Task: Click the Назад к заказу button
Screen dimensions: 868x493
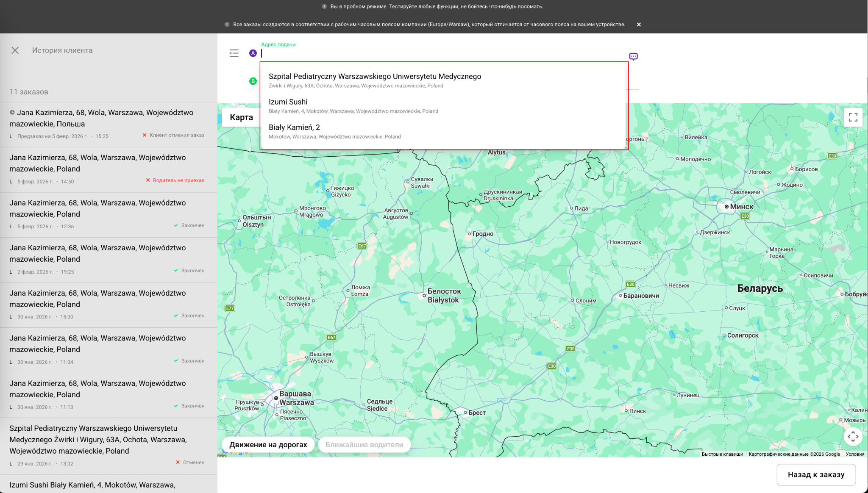Action: (x=815, y=475)
